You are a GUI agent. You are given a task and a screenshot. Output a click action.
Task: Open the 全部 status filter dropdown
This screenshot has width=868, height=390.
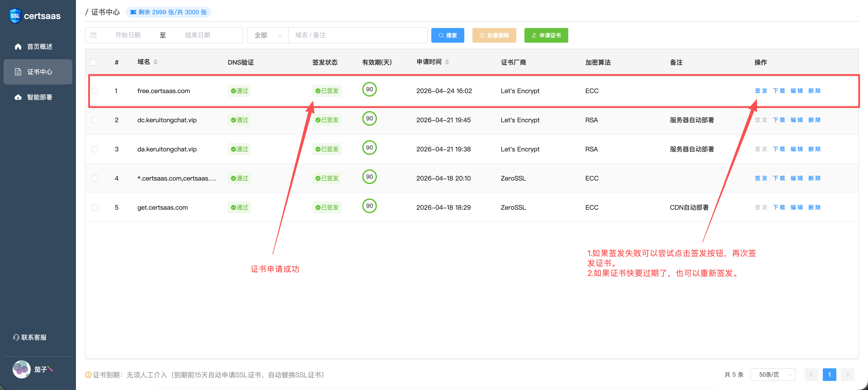[x=268, y=35]
